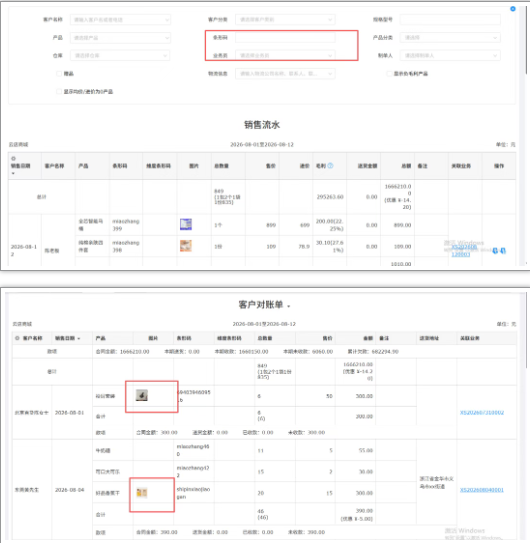This screenshot has height=543, width=530.
Task: Open the 产品分类 dropdown
Action: [x=450, y=37]
